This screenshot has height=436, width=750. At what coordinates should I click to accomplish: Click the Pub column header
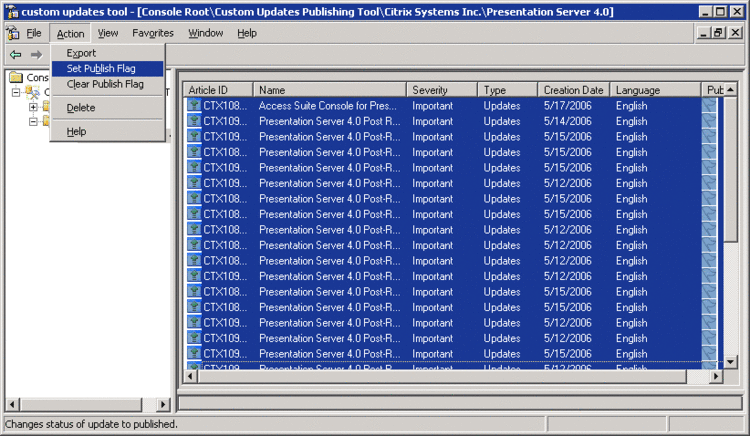click(x=713, y=90)
